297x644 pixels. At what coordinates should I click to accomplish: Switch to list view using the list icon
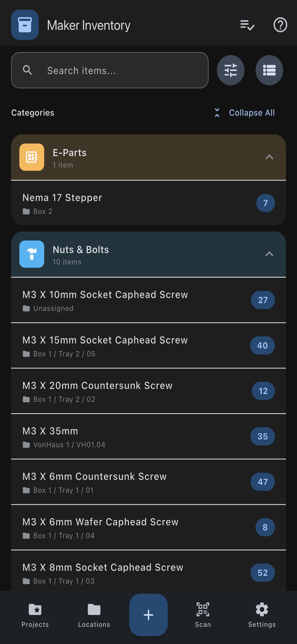[269, 70]
